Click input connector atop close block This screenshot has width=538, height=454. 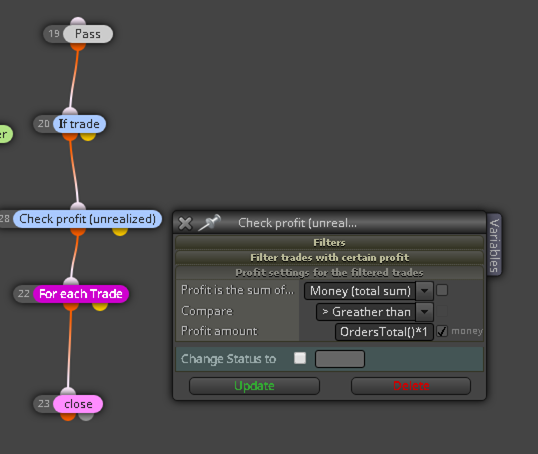[x=68, y=392]
